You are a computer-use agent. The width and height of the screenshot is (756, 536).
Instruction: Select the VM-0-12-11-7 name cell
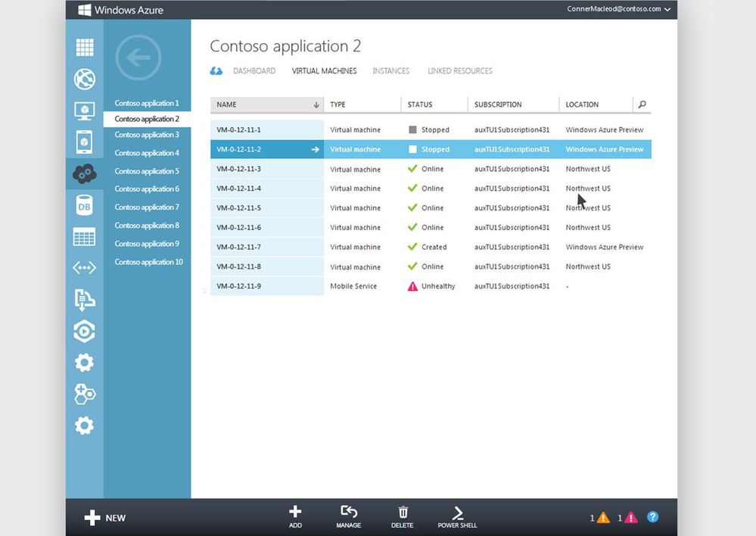pos(267,247)
